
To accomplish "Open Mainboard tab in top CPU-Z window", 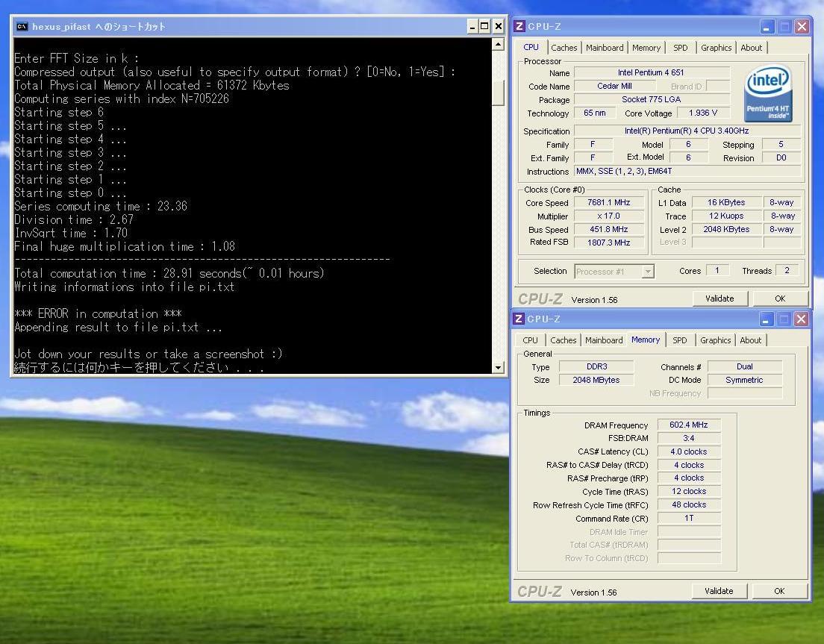I will [x=605, y=48].
